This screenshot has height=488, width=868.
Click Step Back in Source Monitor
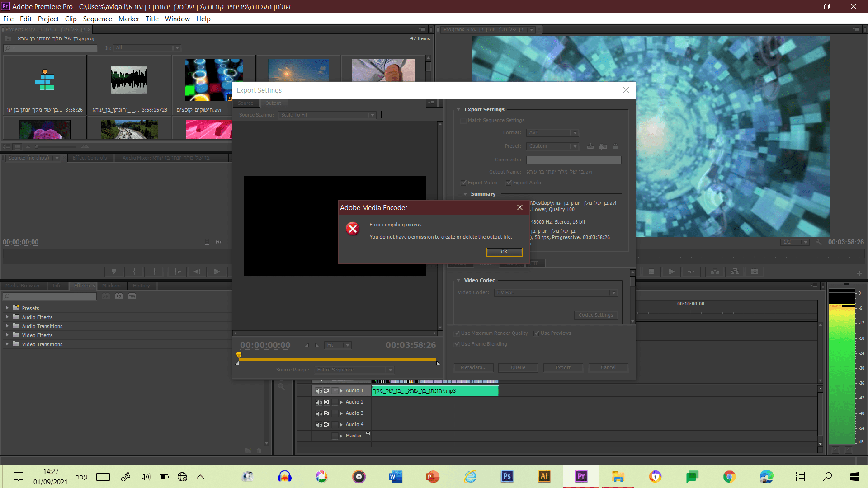[197, 272]
